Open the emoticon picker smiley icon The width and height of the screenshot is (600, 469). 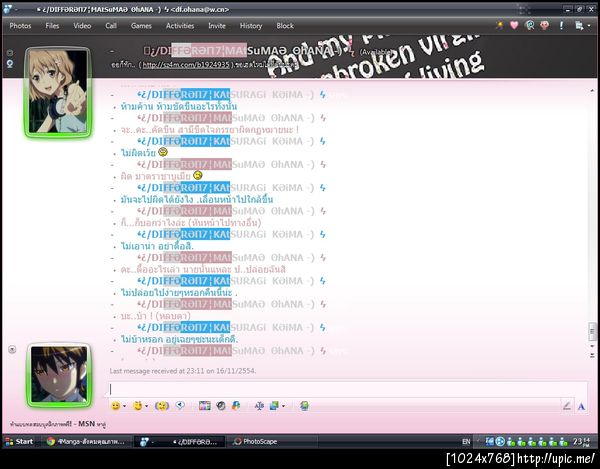115,405
